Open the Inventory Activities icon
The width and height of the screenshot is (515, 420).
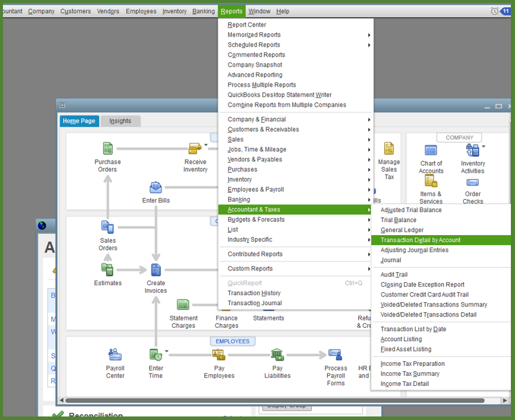473,150
